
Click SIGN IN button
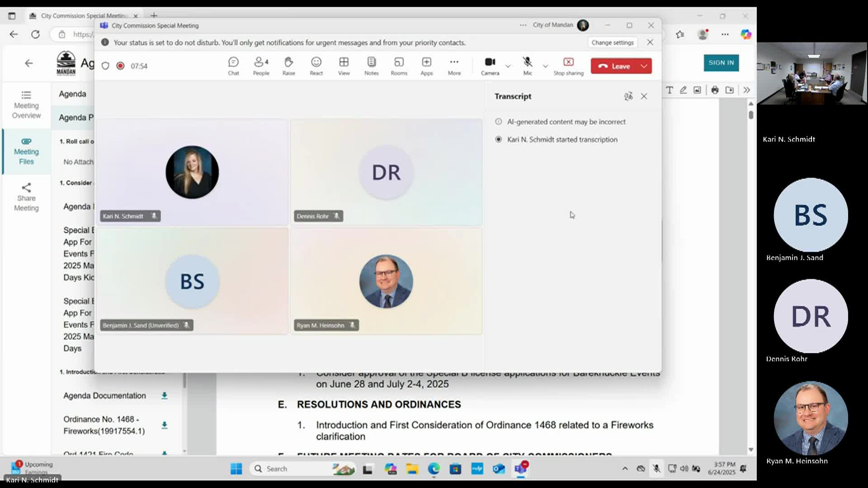pyautogui.click(x=721, y=63)
